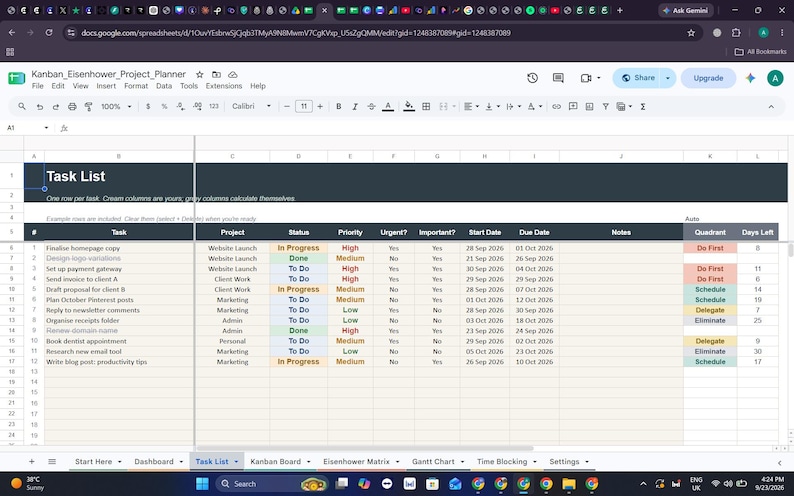794x496 pixels.
Task: Move the document to a folder
Action: tap(216, 74)
